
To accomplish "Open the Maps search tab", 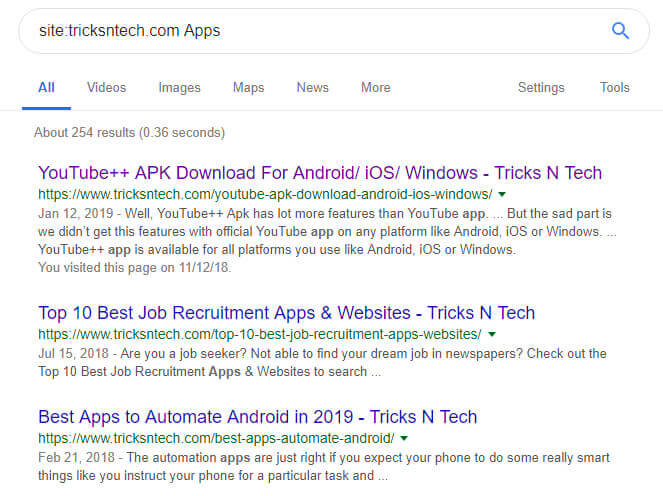I will pos(248,88).
